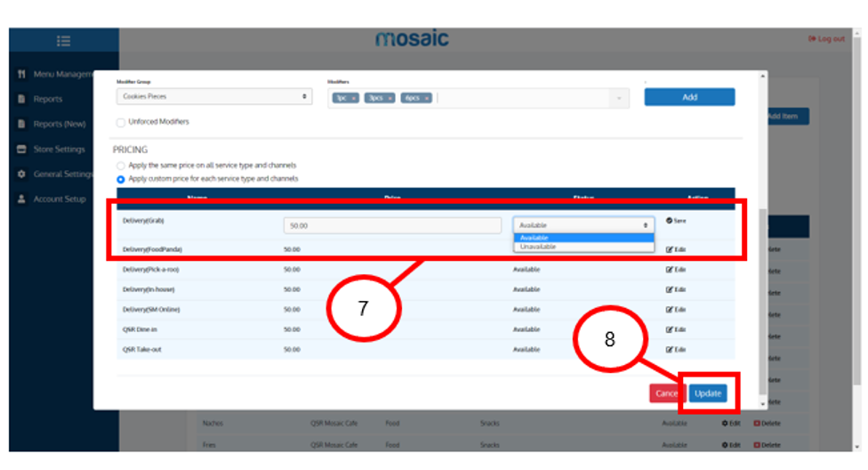Screen dimensions: 868x470
Task: Edit the QSR Take-out row
Action: point(676,349)
